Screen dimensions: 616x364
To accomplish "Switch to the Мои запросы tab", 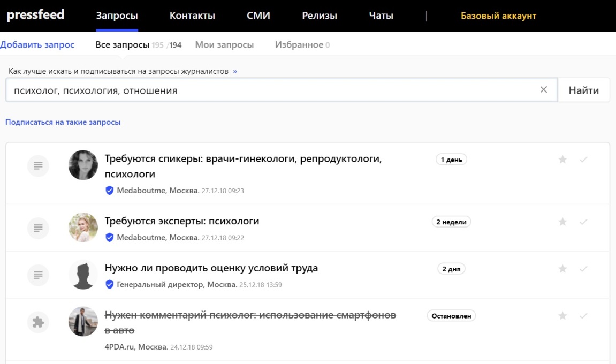I will (x=224, y=45).
